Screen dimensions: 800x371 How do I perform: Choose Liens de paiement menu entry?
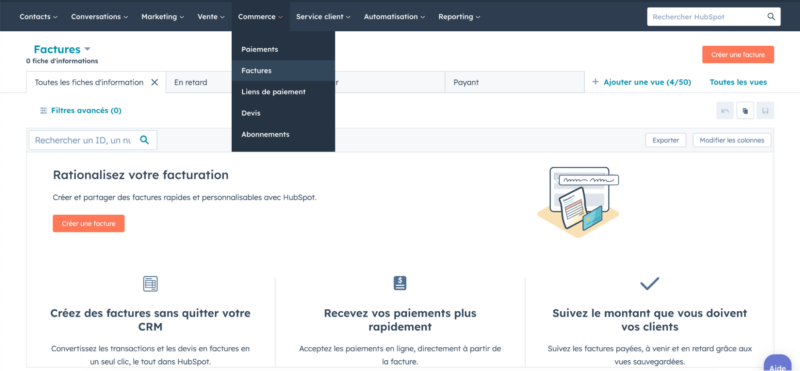[283, 92]
